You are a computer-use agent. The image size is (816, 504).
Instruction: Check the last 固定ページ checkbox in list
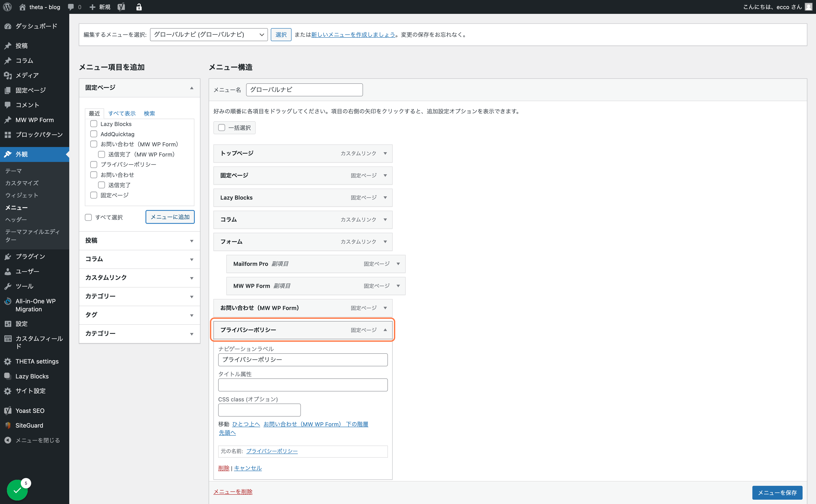pos(94,195)
